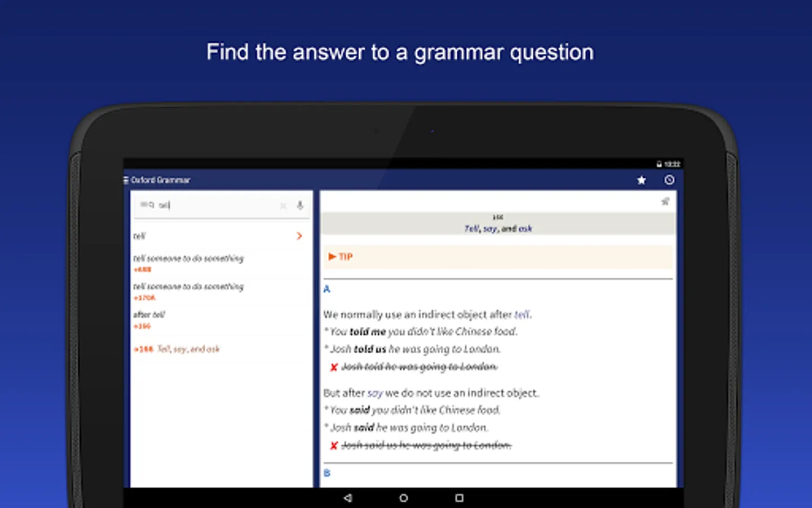Tap crossed-out 'Josh said us he was going to London'
The image size is (812, 508).
[426, 445]
